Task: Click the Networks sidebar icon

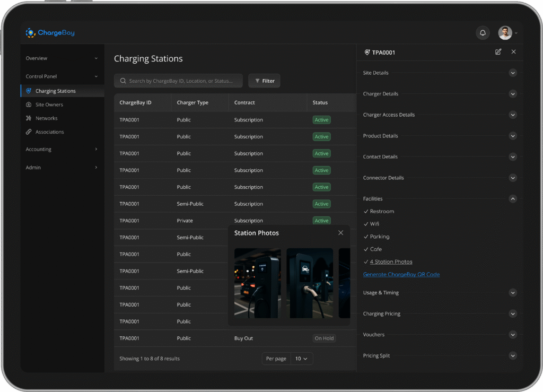Action: [29, 118]
